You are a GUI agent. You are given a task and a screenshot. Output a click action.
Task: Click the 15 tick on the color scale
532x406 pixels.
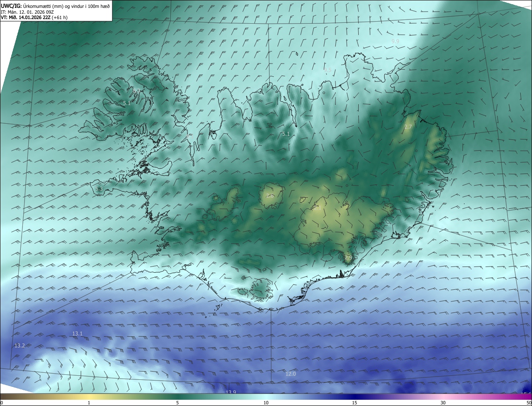[x=355, y=403]
